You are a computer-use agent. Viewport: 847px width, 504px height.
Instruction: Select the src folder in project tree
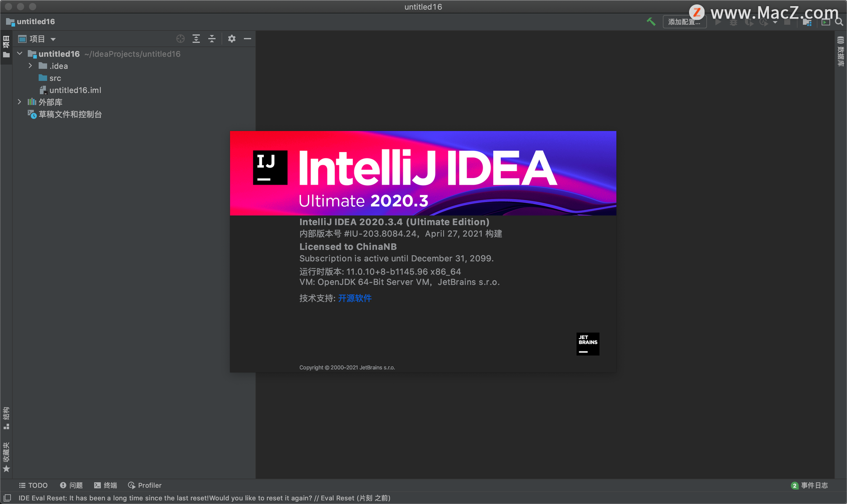point(134,78)
